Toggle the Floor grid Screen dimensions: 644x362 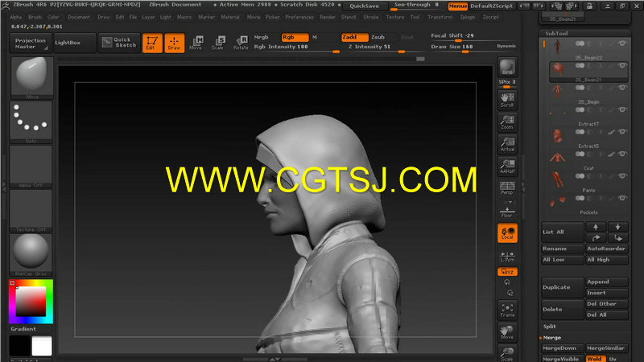(507, 210)
